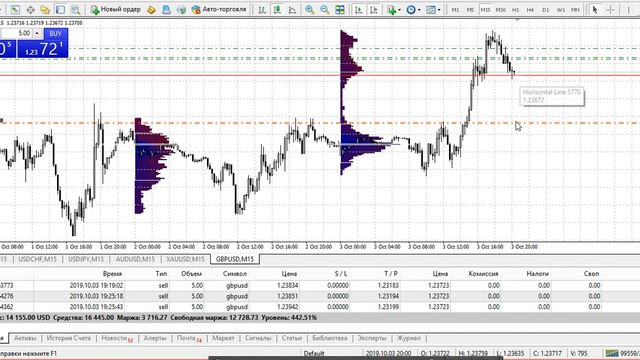Screen dimensions: 640x360
Task: Select the M5 timeframe
Action: tap(470, 9)
